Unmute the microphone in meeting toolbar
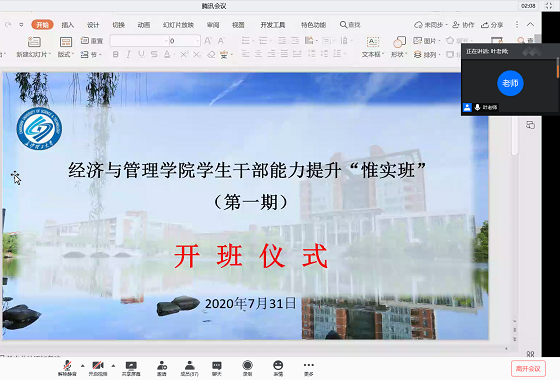 point(67,368)
